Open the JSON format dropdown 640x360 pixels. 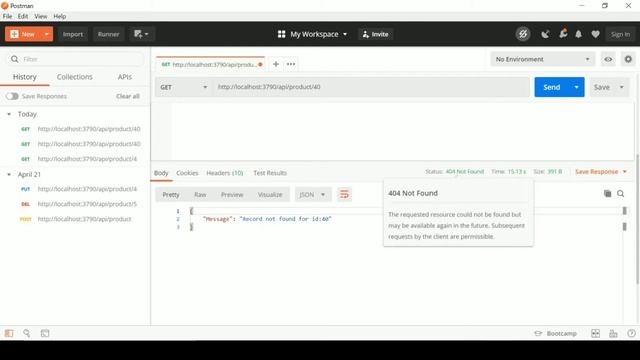coord(312,195)
